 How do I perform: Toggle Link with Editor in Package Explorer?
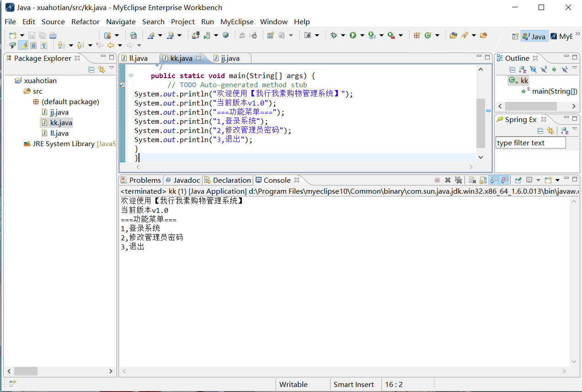click(x=101, y=69)
